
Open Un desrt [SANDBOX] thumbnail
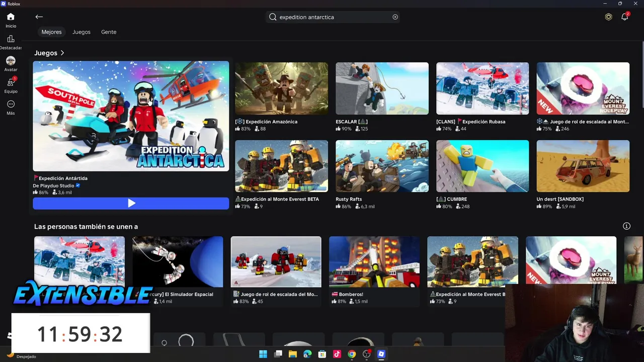[583, 166]
